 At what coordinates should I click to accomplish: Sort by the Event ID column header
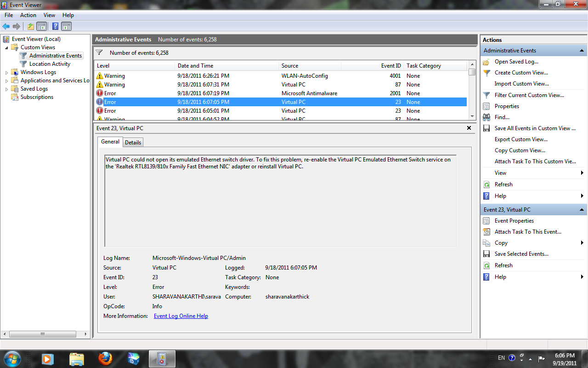(373, 66)
